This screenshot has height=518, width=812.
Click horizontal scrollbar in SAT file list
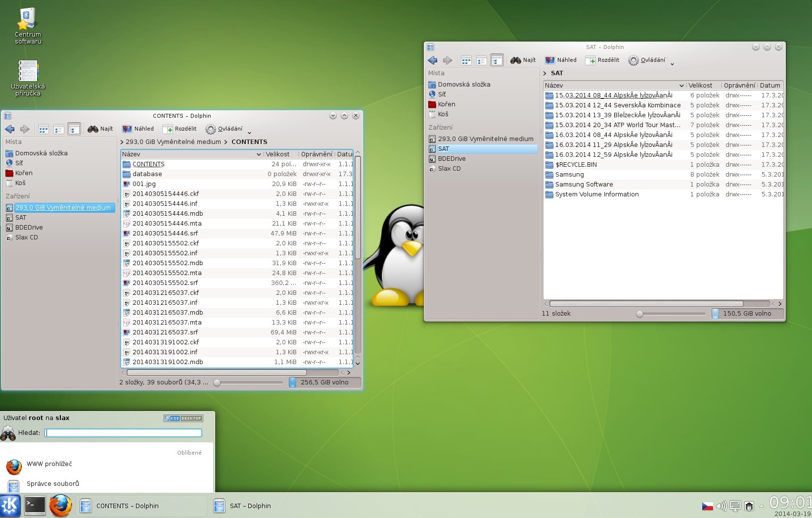pyautogui.click(x=646, y=304)
